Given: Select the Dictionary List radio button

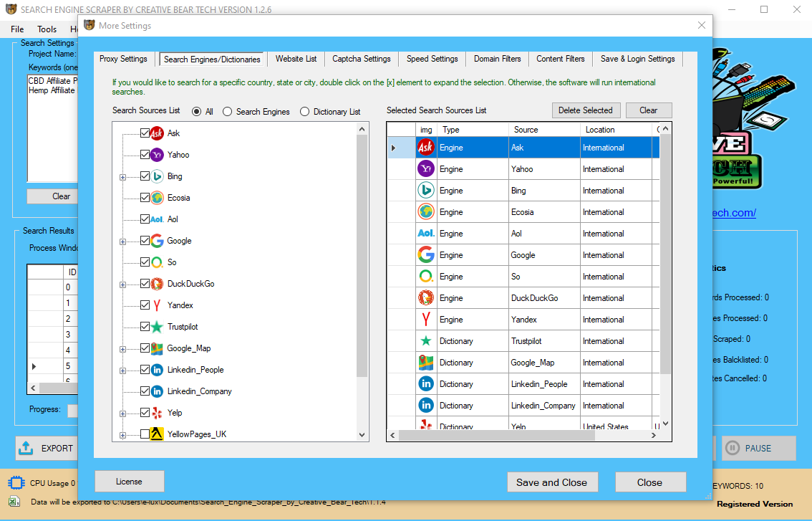Looking at the screenshot, I should click(x=304, y=112).
